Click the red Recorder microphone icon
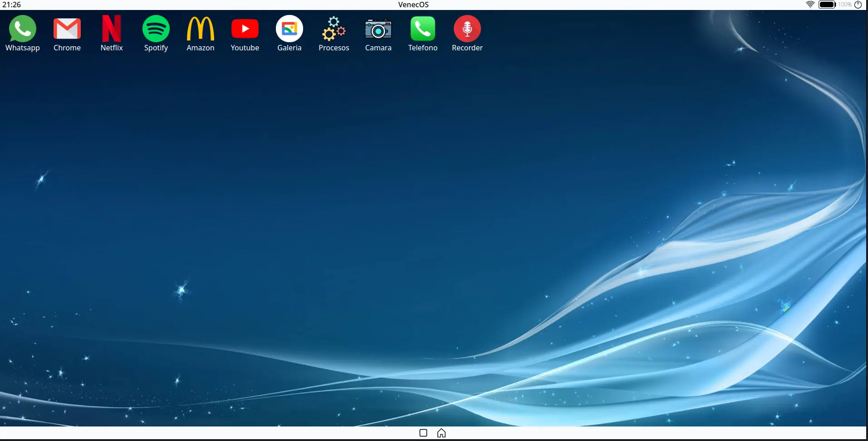 pos(467,29)
